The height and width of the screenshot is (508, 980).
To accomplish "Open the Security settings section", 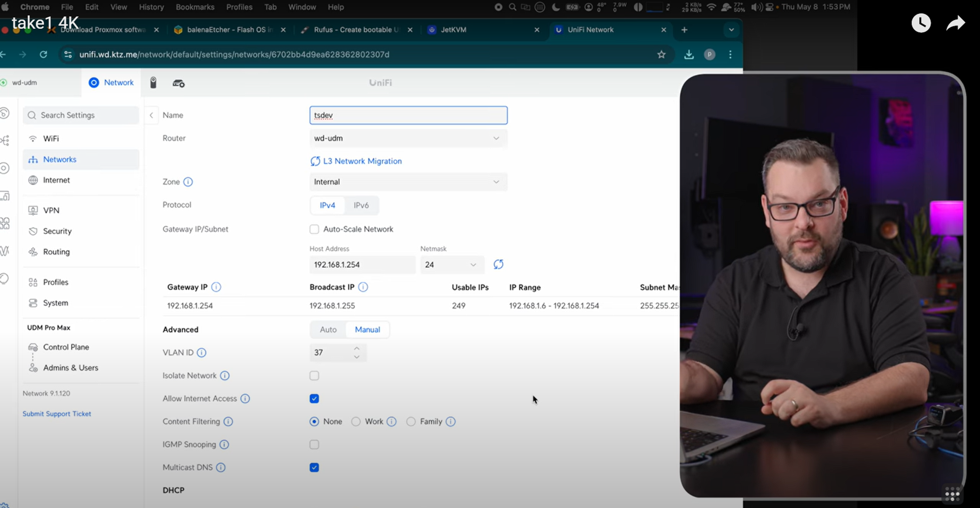I will point(57,231).
